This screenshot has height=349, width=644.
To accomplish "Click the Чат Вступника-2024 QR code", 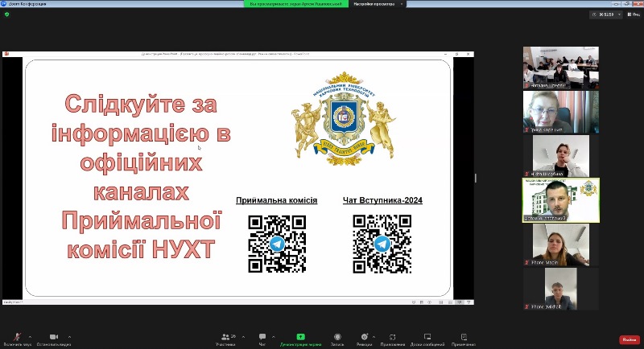I will tap(382, 244).
